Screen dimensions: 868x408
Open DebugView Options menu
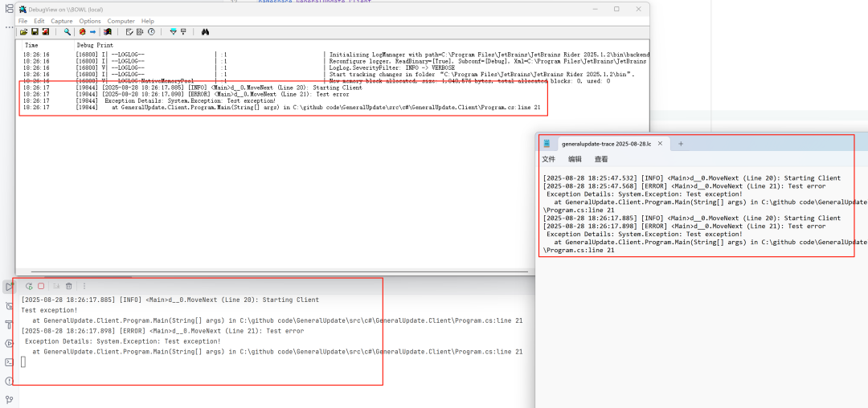[x=90, y=21]
